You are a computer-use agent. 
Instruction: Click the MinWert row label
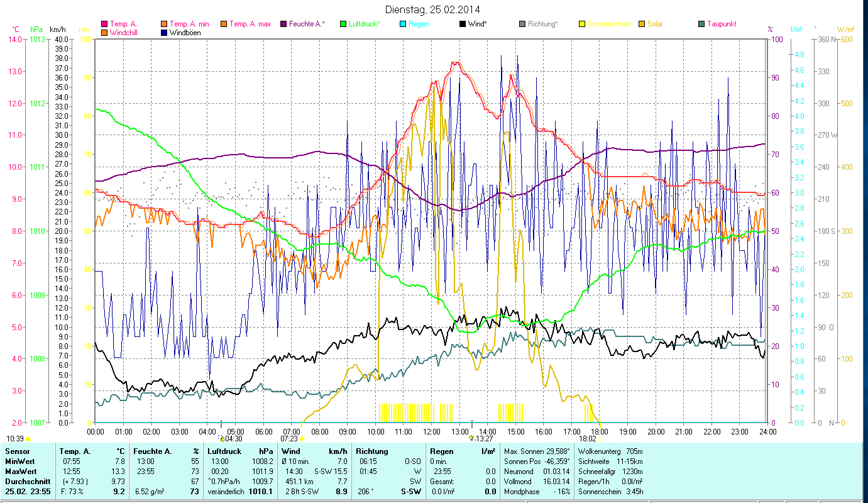[20, 462]
